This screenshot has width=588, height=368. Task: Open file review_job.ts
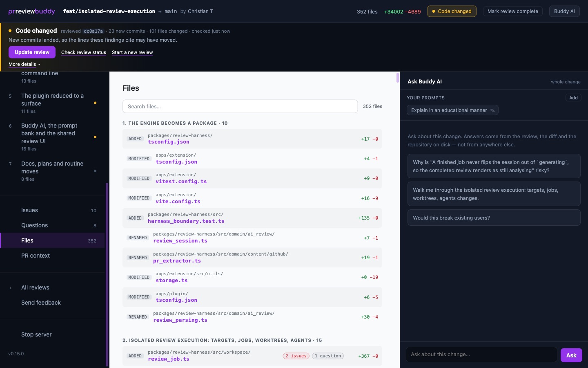(169, 359)
